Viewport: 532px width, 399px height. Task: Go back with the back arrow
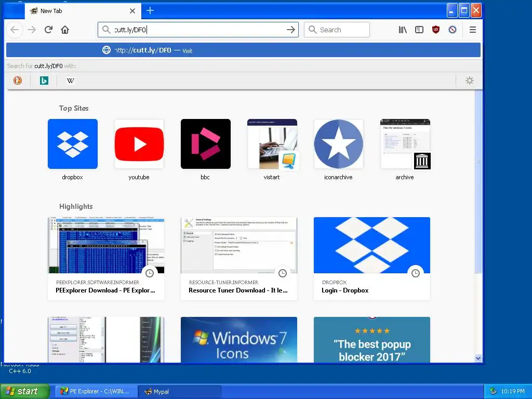coord(15,30)
